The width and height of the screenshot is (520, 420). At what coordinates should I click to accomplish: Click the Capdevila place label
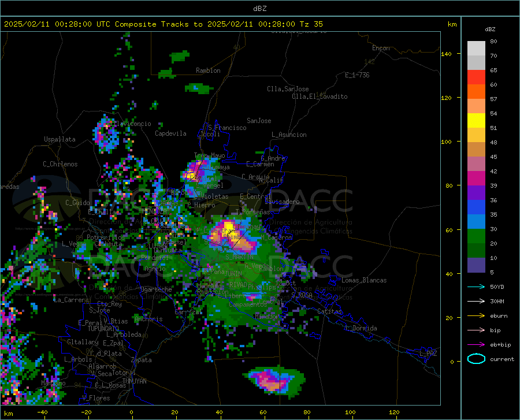[x=170, y=133]
